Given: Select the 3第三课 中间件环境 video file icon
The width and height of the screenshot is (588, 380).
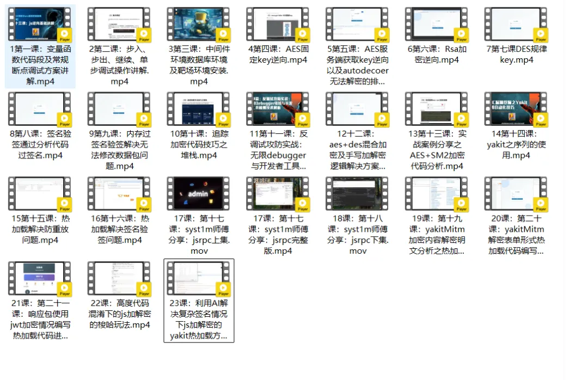Looking at the screenshot, I should [x=199, y=25].
